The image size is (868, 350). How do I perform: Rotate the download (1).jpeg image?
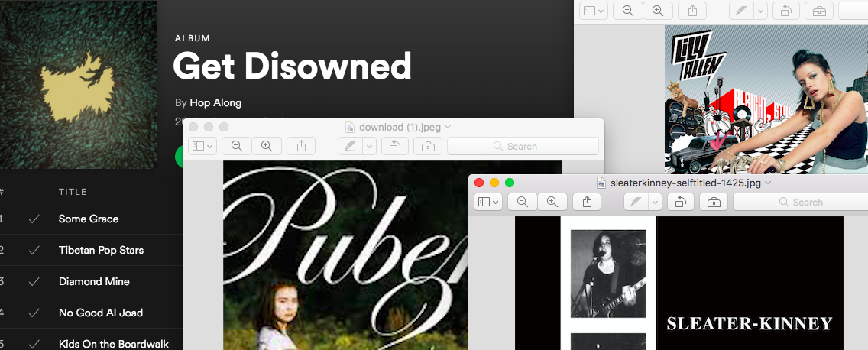click(x=394, y=146)
